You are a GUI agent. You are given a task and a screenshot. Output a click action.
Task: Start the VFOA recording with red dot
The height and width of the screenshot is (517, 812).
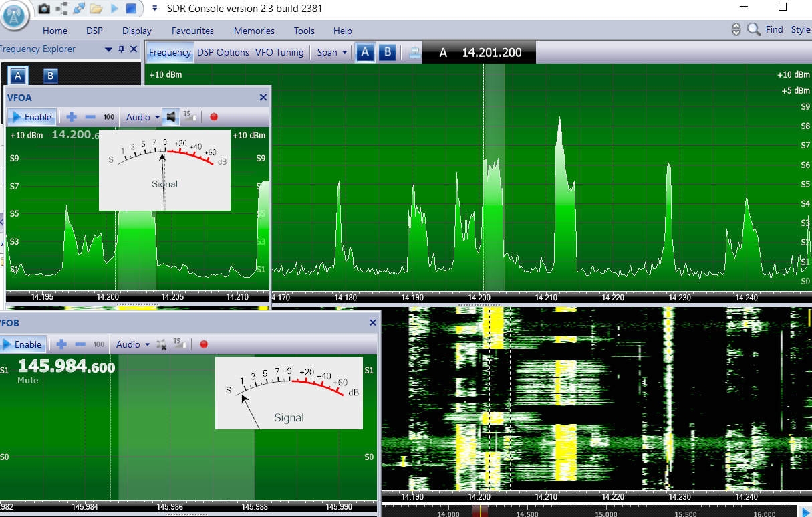coord(214,117)
